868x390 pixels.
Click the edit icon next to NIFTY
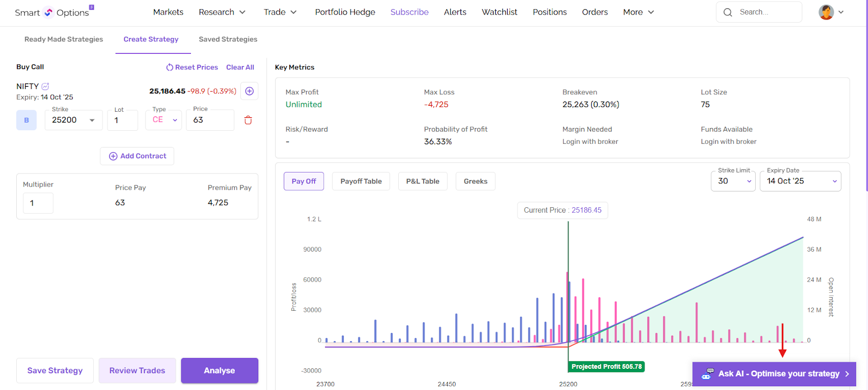tap(46, 86)
